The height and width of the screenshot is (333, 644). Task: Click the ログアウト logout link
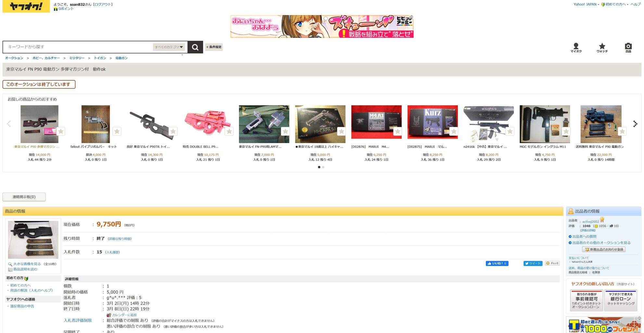103,5
